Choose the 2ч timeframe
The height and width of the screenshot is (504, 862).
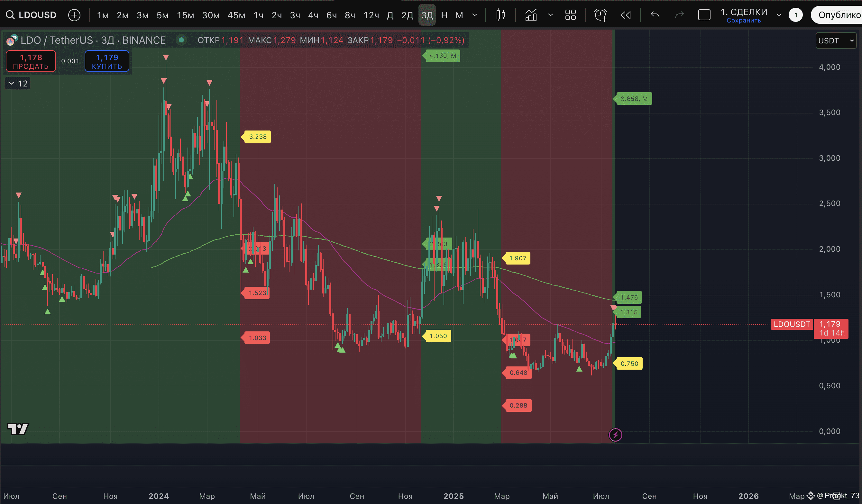click(277, 15)
